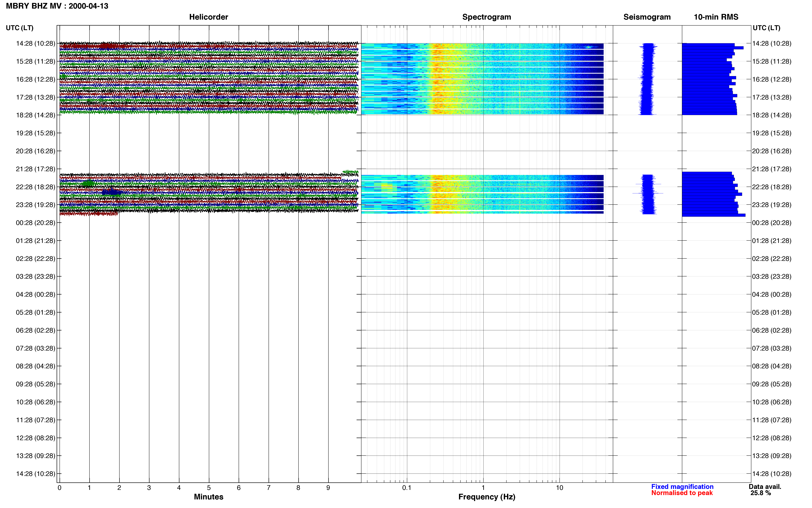Click the 'Seismogram' panel heading
Image resolution: width=812 pixels, height=508 pixels.
[647, 17]
